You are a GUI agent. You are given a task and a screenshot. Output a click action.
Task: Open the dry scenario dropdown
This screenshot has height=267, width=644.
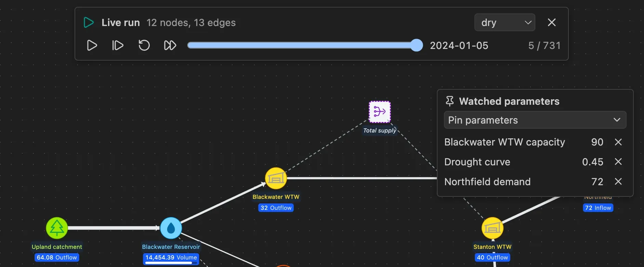click(x=505, y=23)
